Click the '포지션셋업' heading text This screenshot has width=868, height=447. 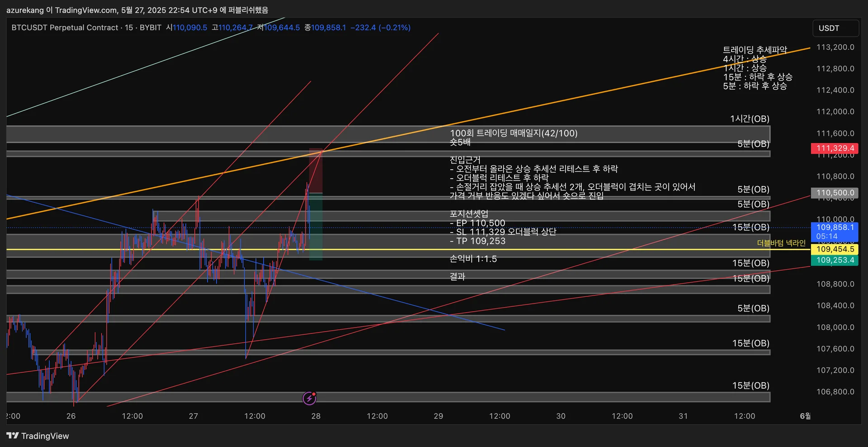(469, 214)
